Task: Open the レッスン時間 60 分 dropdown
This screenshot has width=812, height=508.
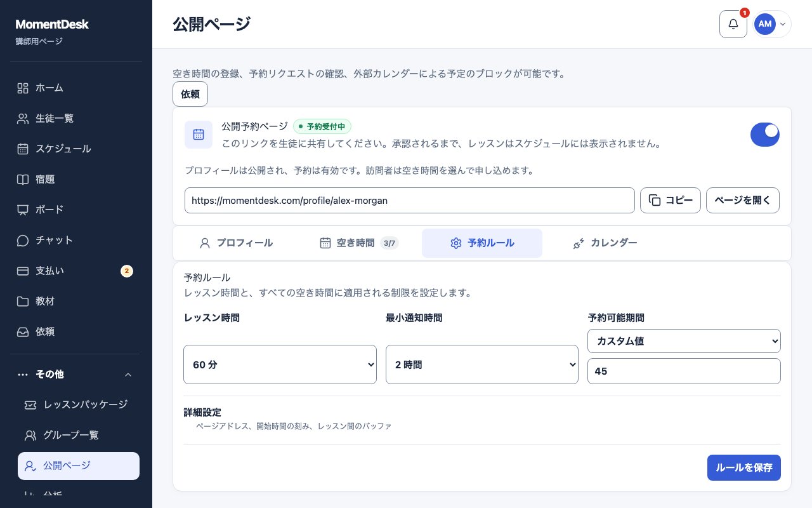Action: coord(280,364)
